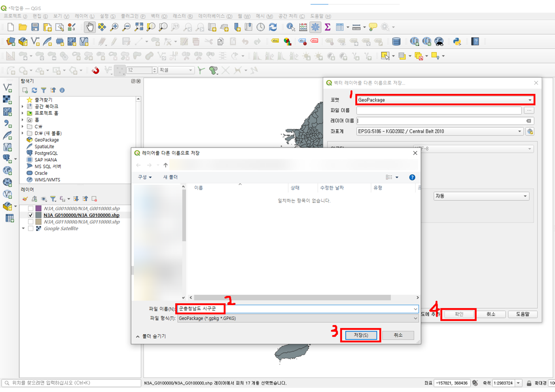
Task: Click the Zoom Out magnifier tool
Action: pos(127,27)
